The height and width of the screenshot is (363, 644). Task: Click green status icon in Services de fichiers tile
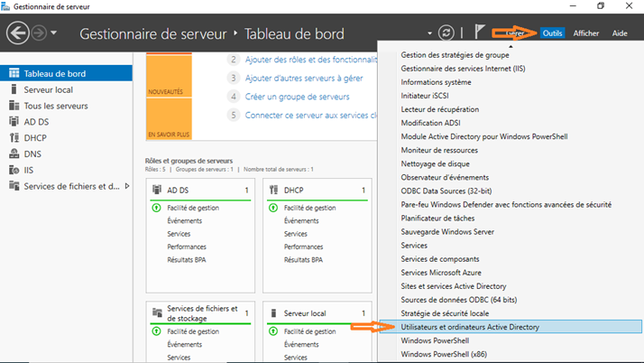pos(156,330)
